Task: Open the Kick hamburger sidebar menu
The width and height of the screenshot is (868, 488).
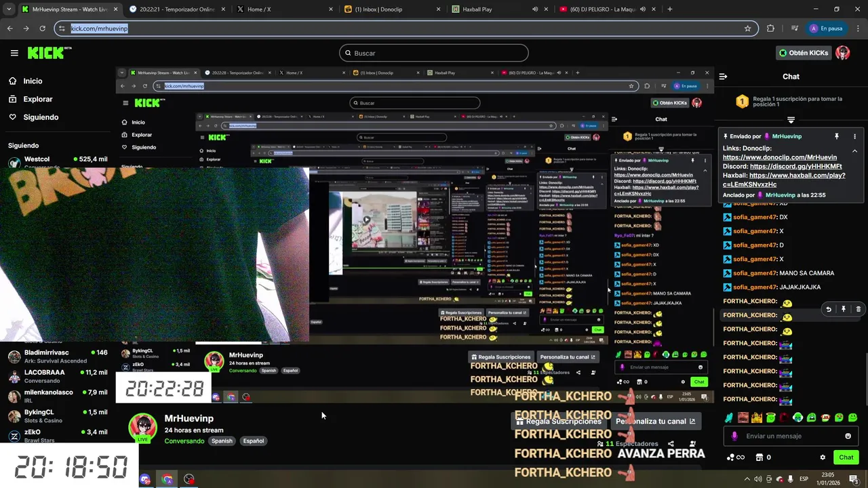Action: [14, 53]
